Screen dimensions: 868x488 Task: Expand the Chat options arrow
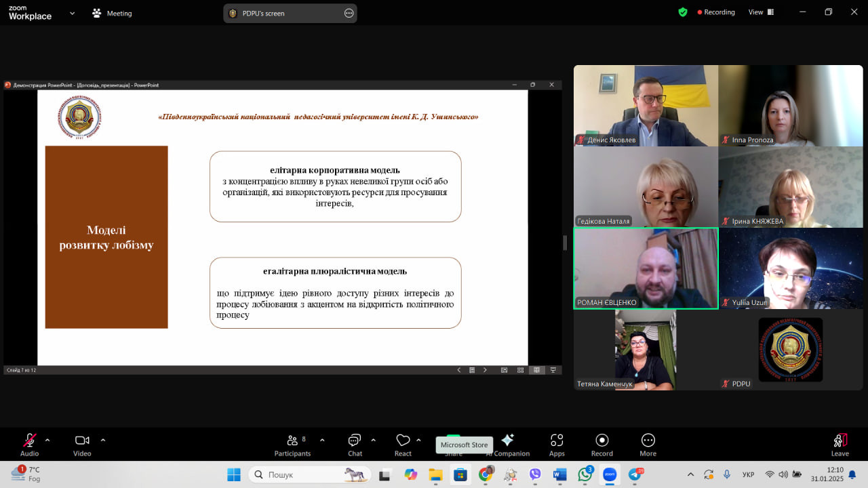(373, 440)
